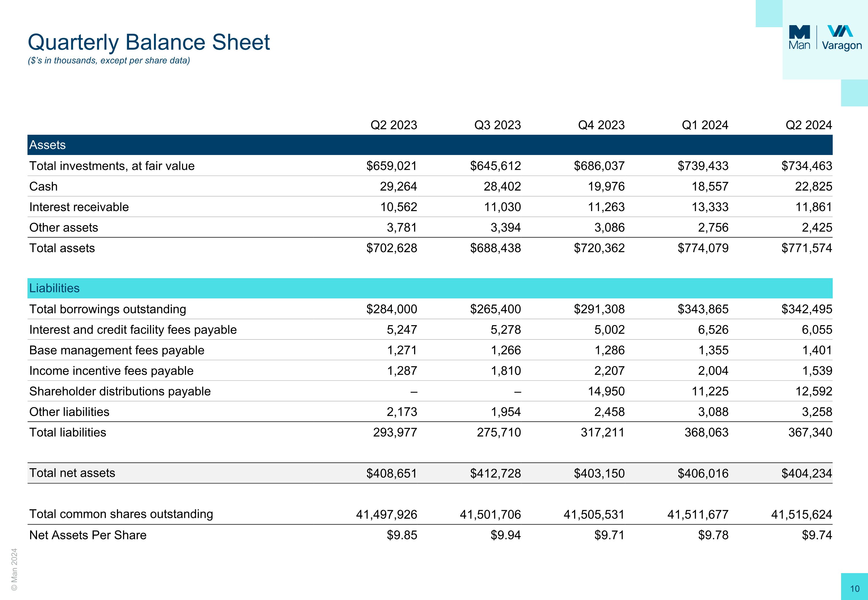868x600 pixels.
Task: Click fees payable value 5,278
Action: (x=506, y=330)
